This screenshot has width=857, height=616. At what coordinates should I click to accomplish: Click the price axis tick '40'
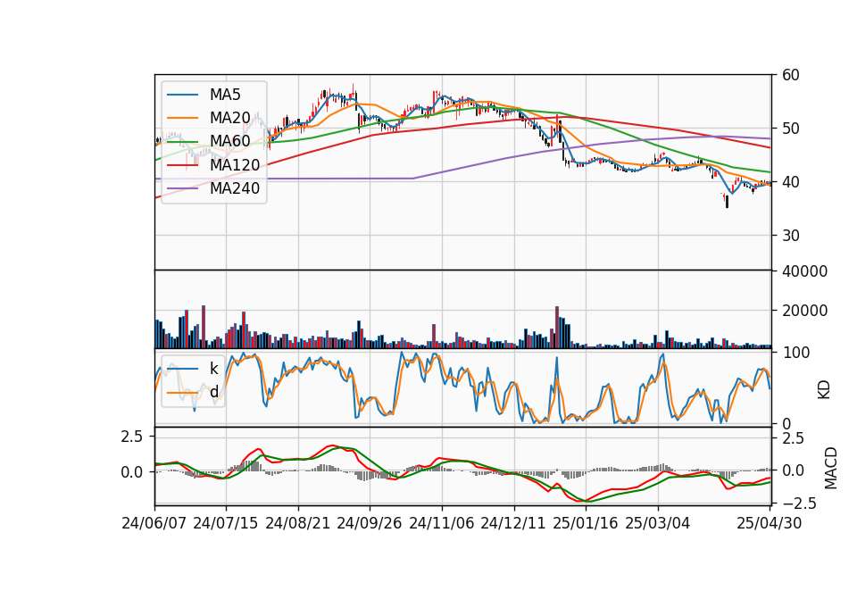pos(790,182)
